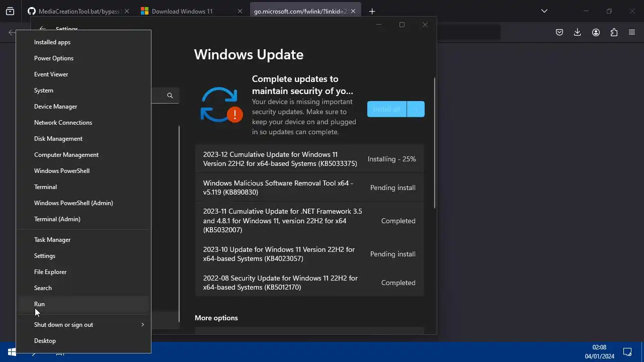Open Terminal (Admin) from the menu
Viewport: 644px width, 362px height.
84,219
